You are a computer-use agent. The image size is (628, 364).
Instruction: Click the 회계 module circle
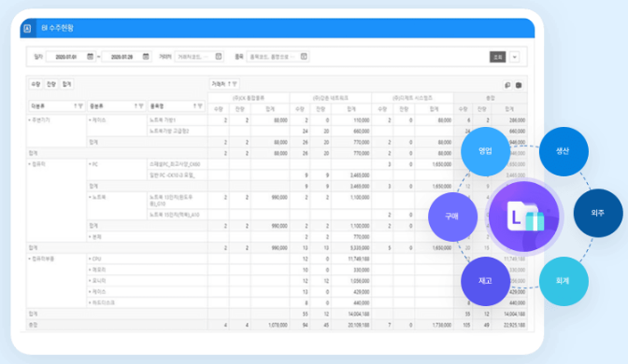pyautogui.click(x=564, y=281)
